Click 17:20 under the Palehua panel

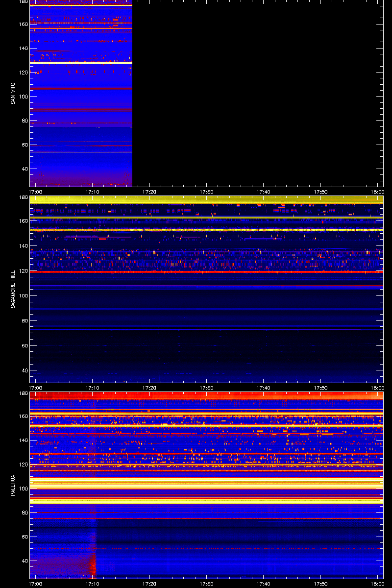point(149,584)
